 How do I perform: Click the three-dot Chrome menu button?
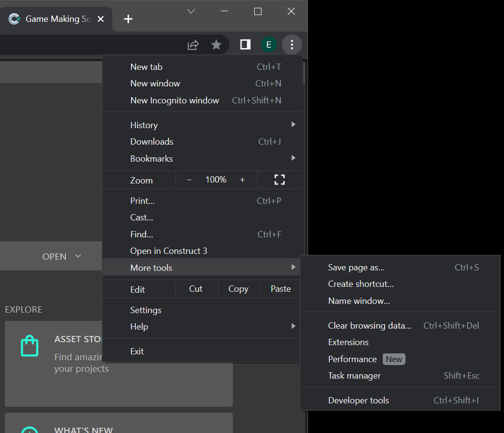click(x=292, y=44)
